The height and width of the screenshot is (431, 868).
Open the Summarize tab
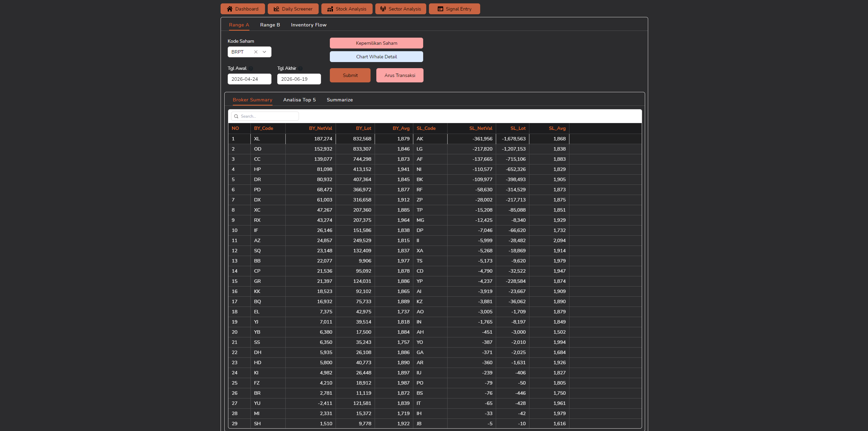(x=340, y=100)
